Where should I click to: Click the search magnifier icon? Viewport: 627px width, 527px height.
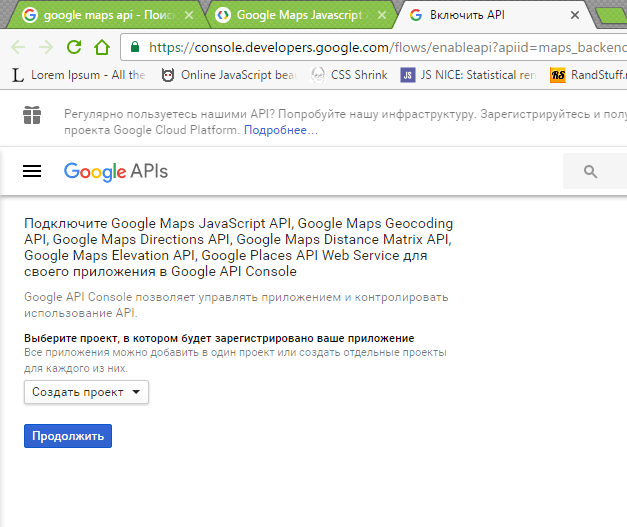pos(590,172)
